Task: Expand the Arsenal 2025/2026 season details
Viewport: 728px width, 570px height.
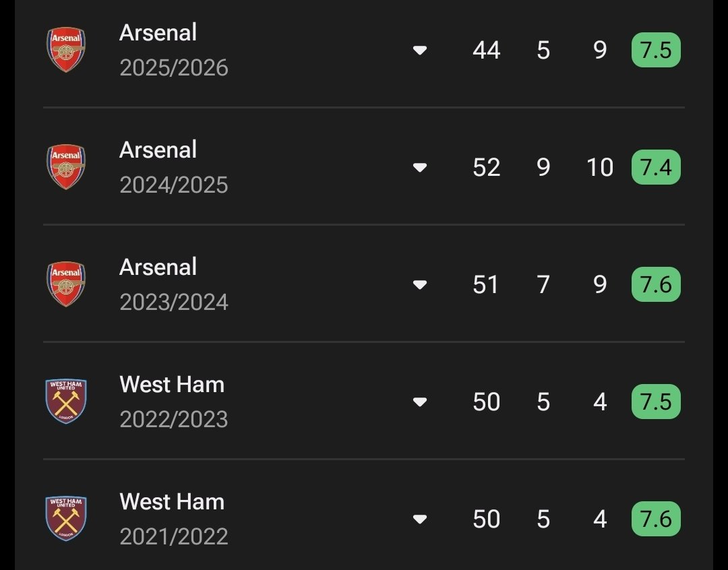Action: click(420, 51)
